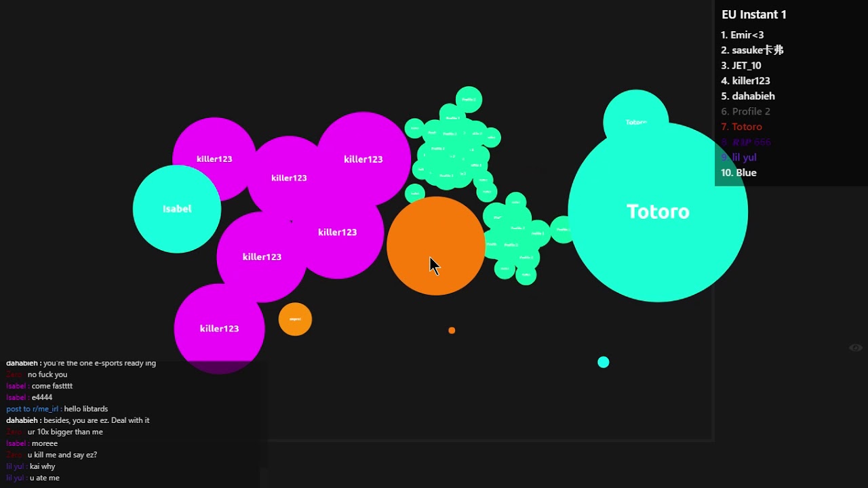868x488 pixels.
Task: Select leaderboard entry '5. dahabieh'
Action: (748, 96)
